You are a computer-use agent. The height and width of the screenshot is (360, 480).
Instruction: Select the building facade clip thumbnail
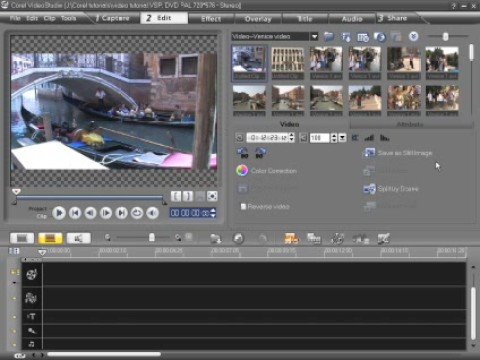[x=288, y=60]
